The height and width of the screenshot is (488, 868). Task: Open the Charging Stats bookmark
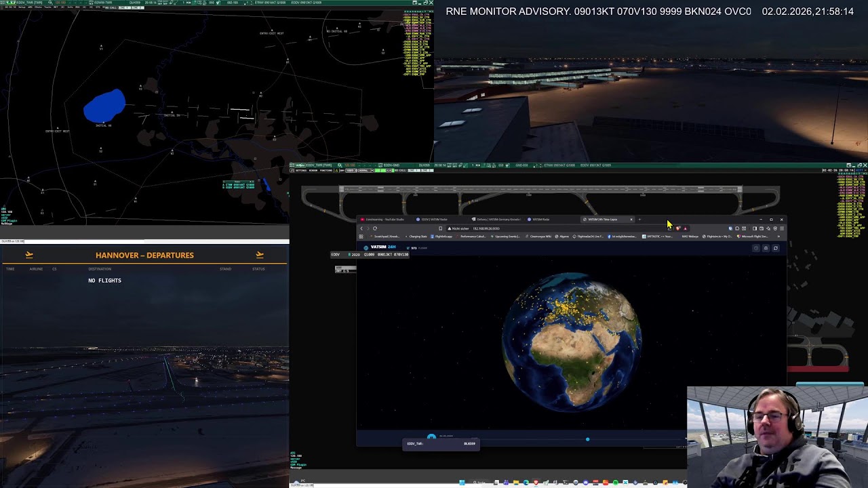(416, 237)
